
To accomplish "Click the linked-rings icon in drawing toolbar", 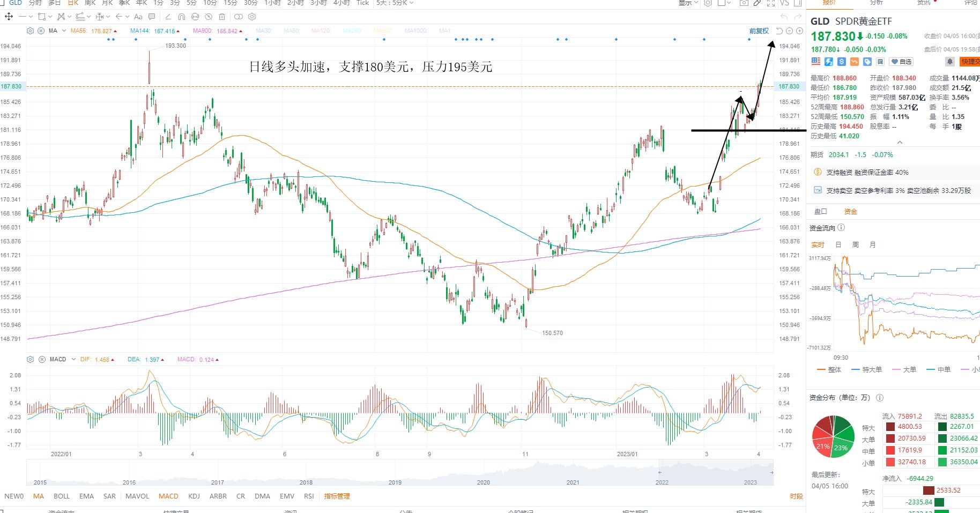I will 239,17.
